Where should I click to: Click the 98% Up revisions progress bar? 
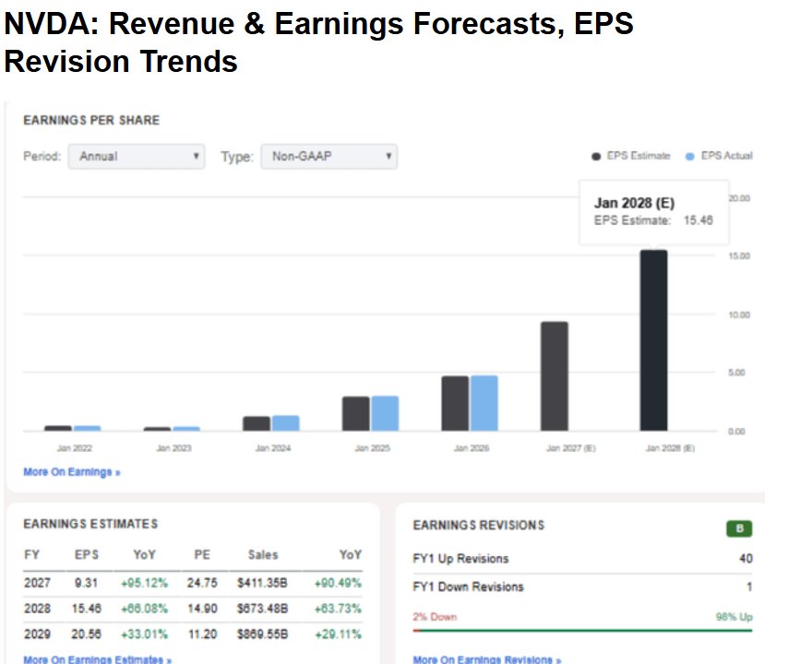coord(582,631)
